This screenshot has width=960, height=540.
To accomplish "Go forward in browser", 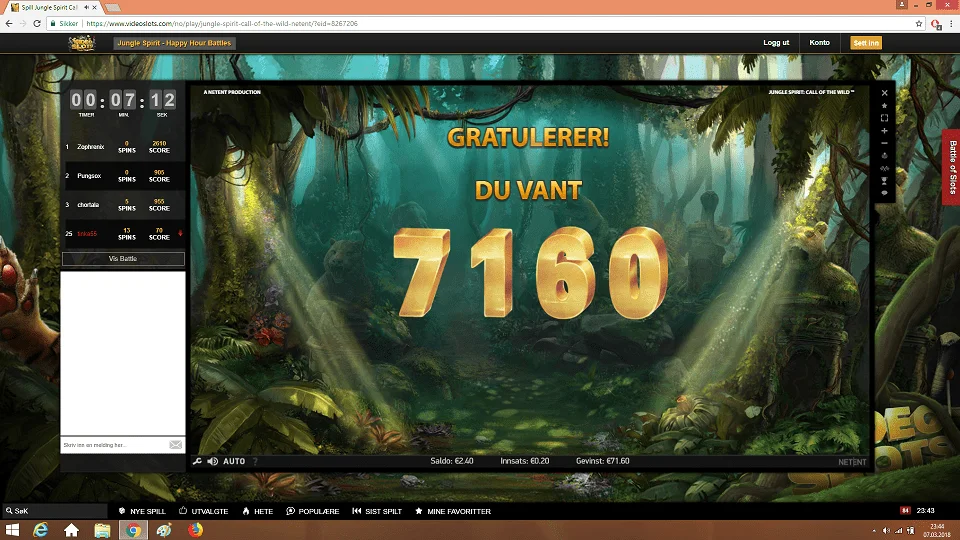I will pos(23,23).
